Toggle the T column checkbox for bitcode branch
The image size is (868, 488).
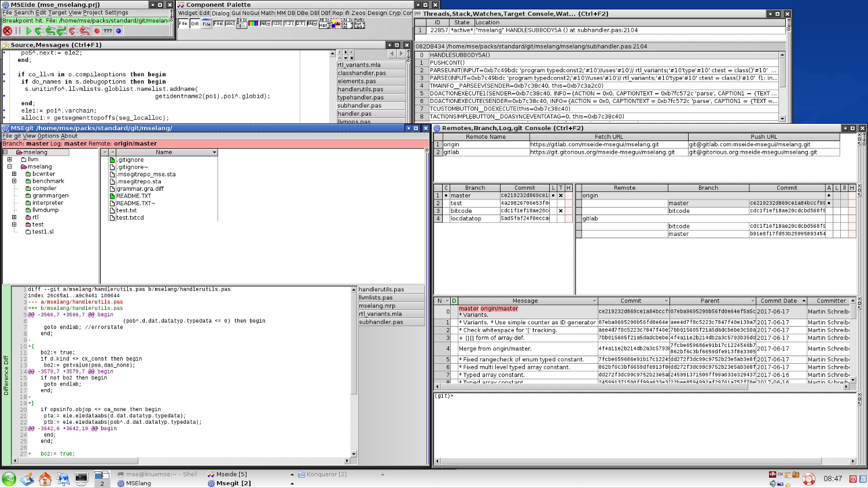click(561, 211)
